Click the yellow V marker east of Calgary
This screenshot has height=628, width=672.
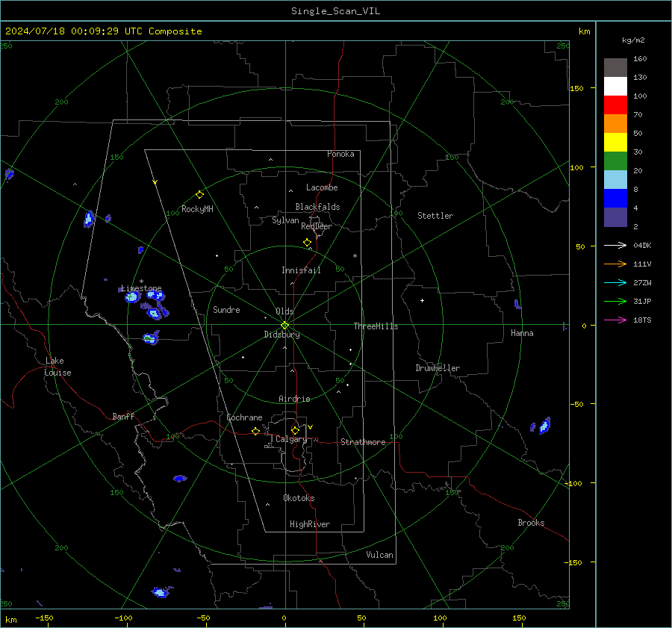(x=311, y=427)
